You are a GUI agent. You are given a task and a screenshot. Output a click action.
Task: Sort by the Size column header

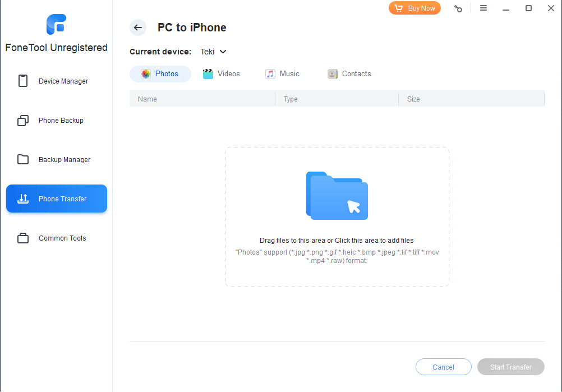[471, 99]
